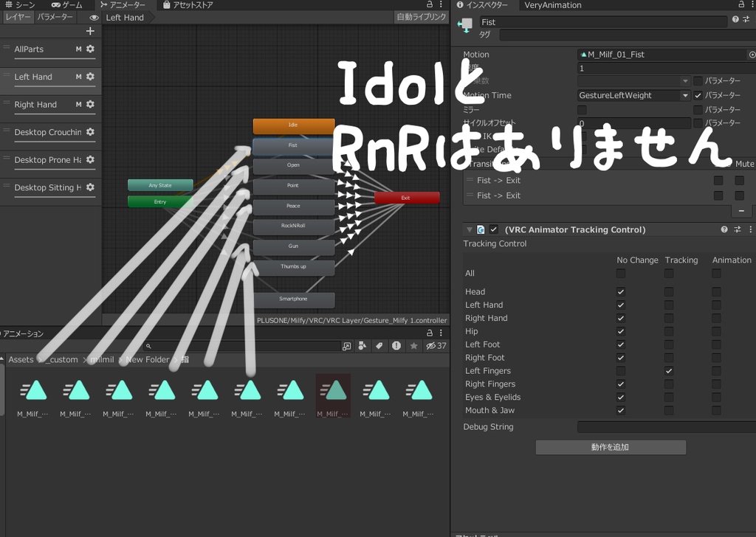Open settings gear for Right Hand layer
Screen dimensions: 756x537
90,105
